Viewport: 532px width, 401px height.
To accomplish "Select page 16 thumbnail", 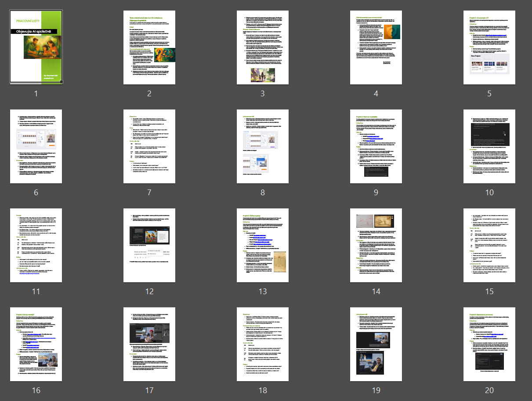I will (x=36, y=344).
